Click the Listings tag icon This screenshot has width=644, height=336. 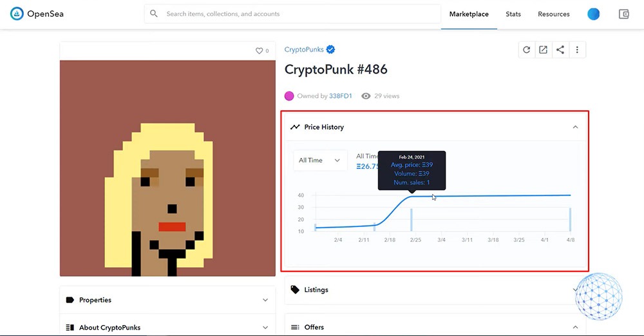coord(295,290)
